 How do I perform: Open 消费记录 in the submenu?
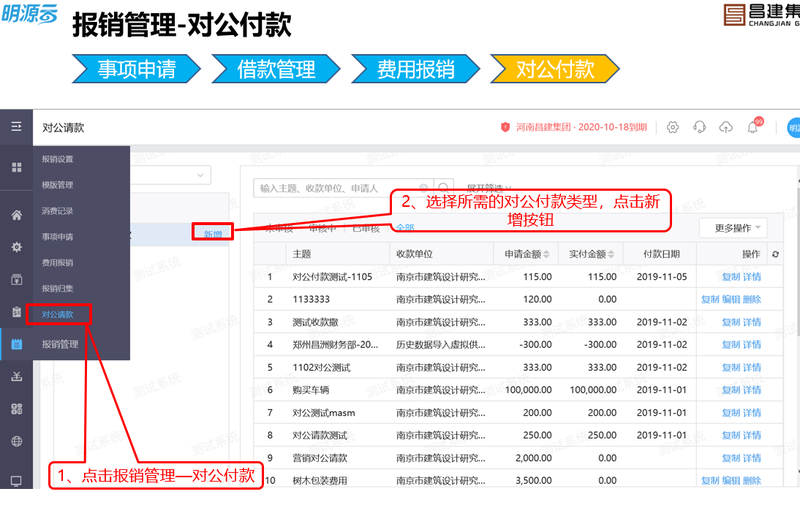[x=58, y=211]
